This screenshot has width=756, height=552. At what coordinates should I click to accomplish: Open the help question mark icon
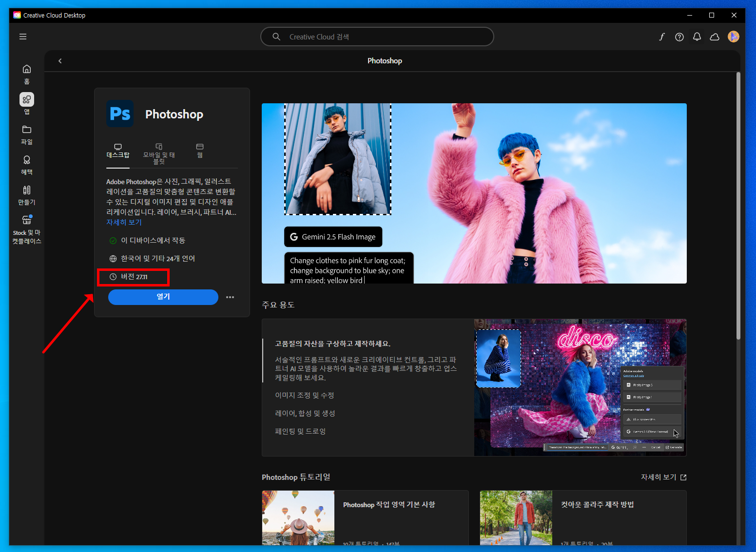point(679,37)
